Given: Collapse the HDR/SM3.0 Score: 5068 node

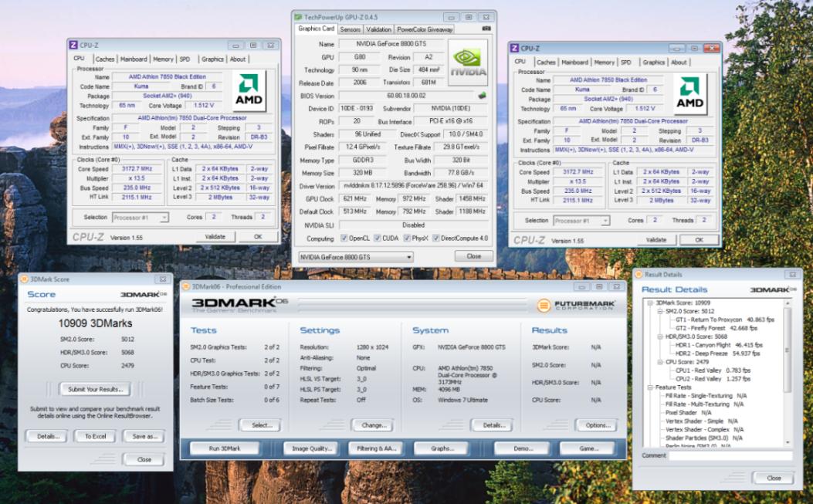Looking at the screenshot, I should point(660,337).
